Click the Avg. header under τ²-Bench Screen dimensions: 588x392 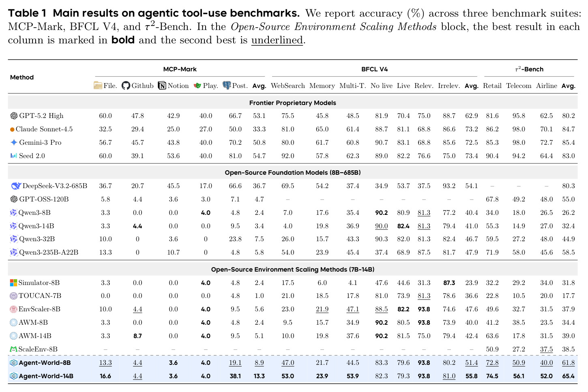coord(569,86)
